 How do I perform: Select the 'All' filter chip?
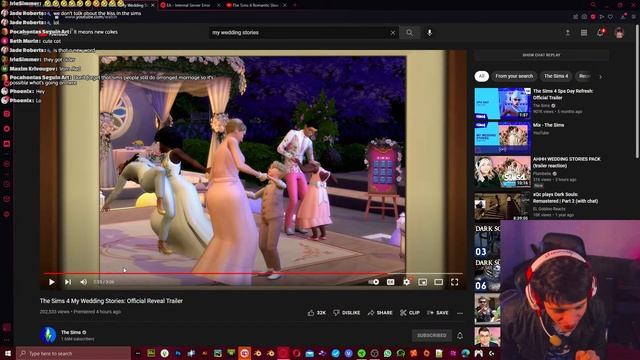pos(482,76)
